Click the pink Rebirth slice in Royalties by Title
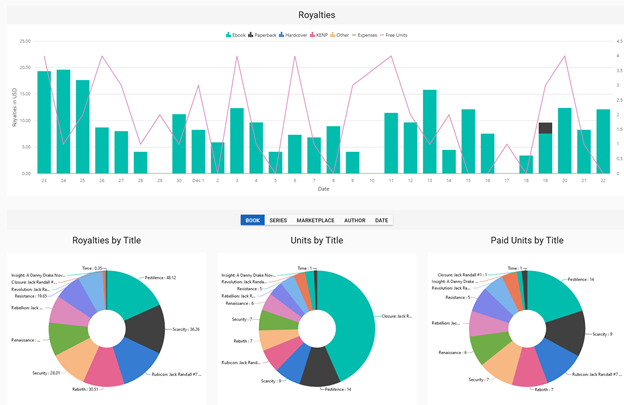 104,368
